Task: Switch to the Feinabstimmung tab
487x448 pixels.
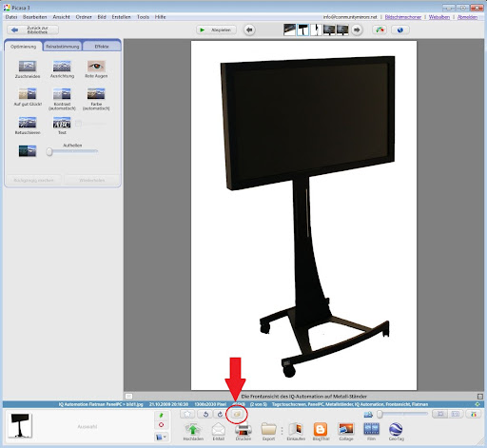Action: tap(63, 47)
